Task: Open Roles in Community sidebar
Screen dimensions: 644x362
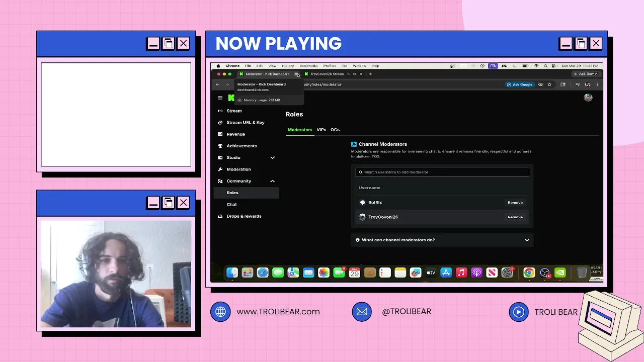Action: click(247, 193)
